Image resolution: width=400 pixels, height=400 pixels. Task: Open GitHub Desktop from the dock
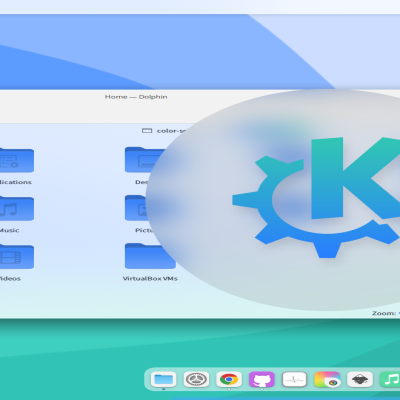click(262, 379)
